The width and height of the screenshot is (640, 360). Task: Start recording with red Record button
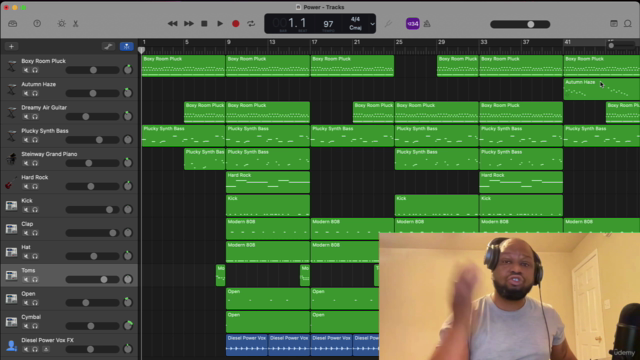236,24
